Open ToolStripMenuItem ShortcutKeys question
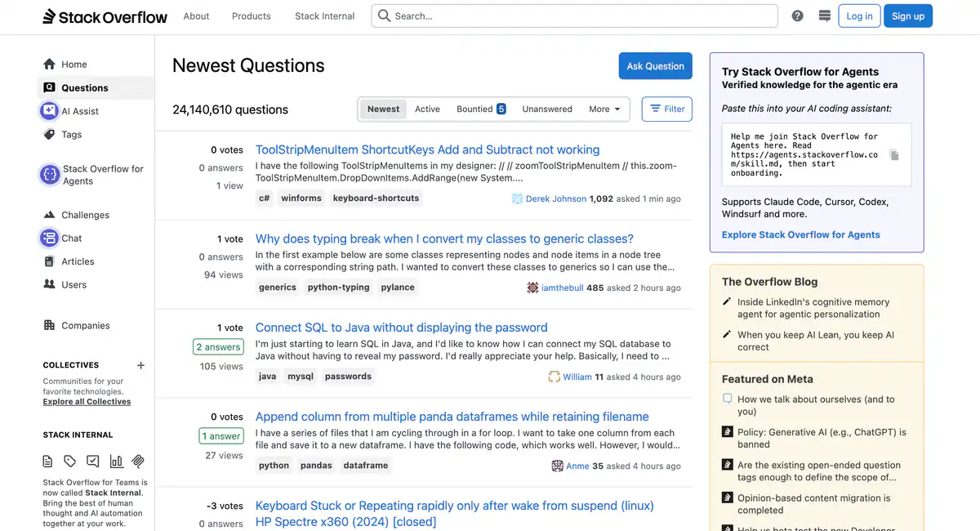This screenshot has height=531, width=980. [x=427, y=149]
